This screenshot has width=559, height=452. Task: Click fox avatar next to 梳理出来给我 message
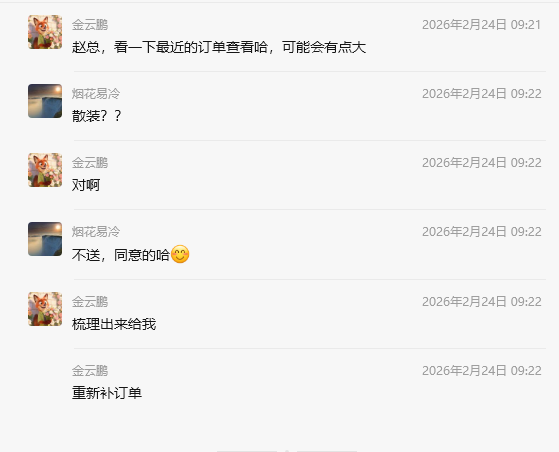[x=45, y=309]
